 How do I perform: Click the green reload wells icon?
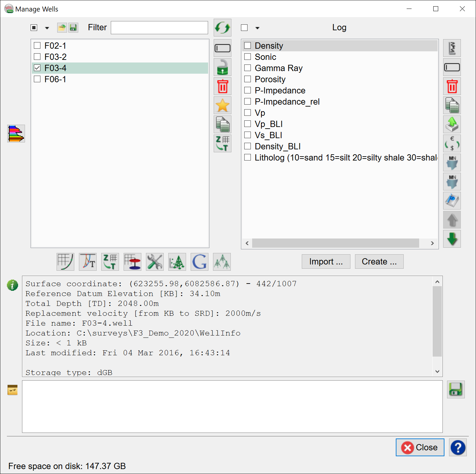(x=223, y=28)
